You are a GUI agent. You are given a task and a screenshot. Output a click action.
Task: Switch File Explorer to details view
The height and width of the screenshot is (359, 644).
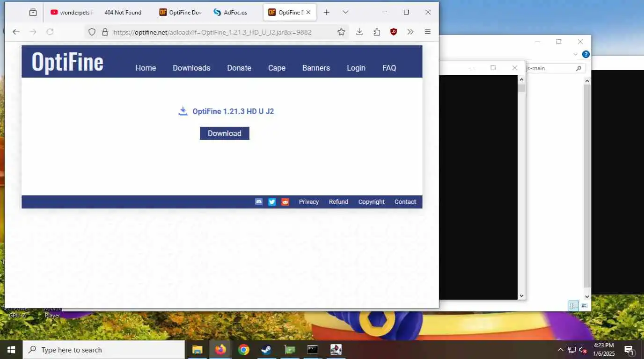click(573, 306)
